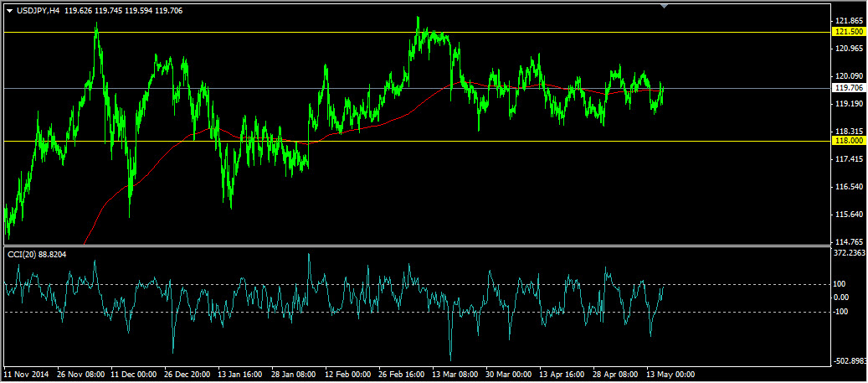Click the 30 Mar 00:00 time label
Image resolution: width=868 pixels, height=383 pixels.
tap(509, 374)
